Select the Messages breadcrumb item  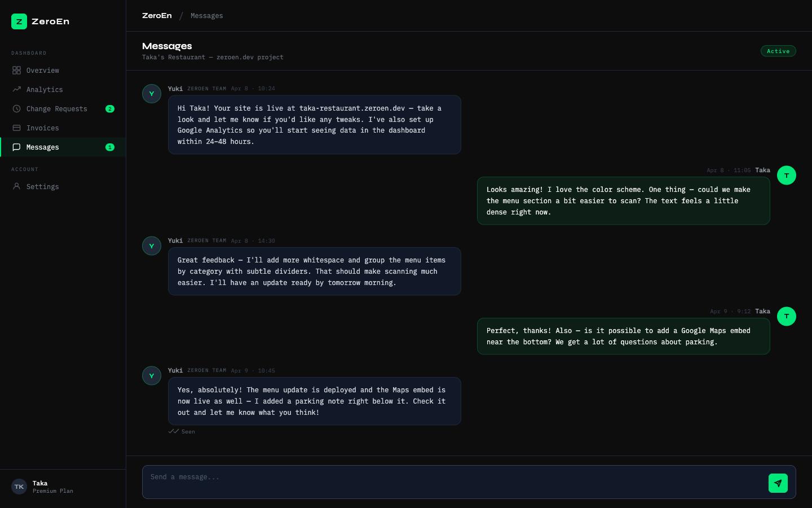point(206,15)
